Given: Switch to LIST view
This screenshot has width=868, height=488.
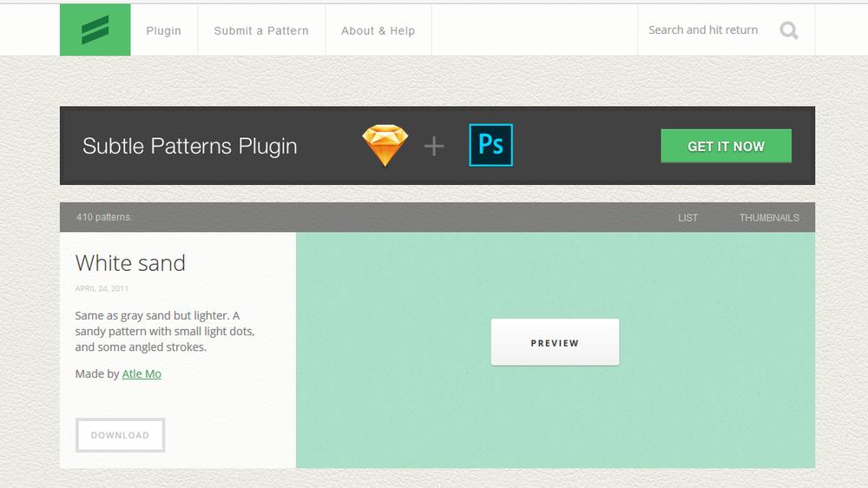Looking at the screenshot, I should (687, 218).
